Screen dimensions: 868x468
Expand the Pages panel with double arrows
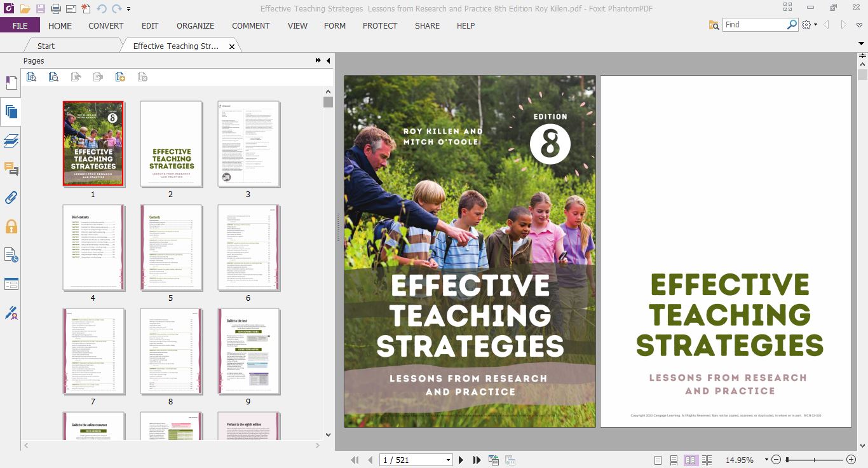tap(318, 60)
